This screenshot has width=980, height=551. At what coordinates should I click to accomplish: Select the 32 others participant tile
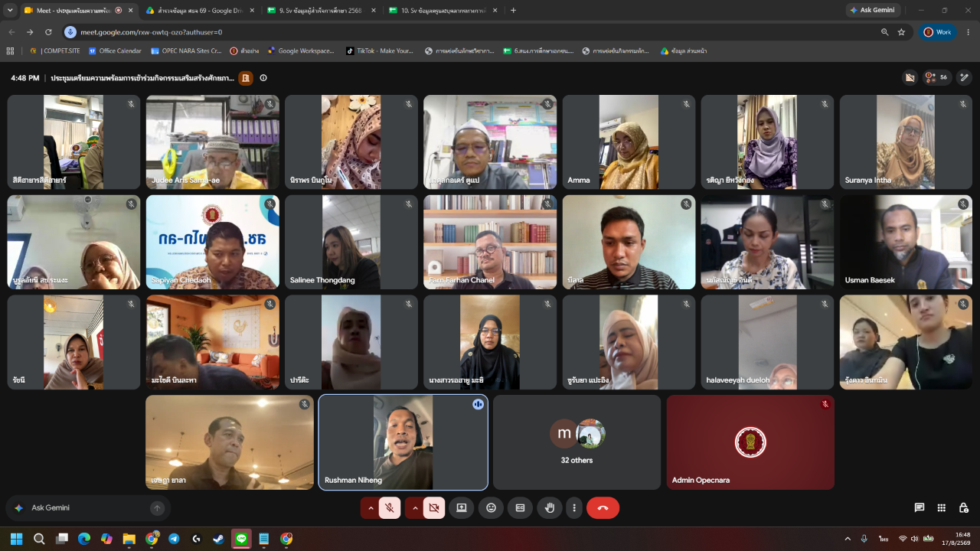pos(577,442)
